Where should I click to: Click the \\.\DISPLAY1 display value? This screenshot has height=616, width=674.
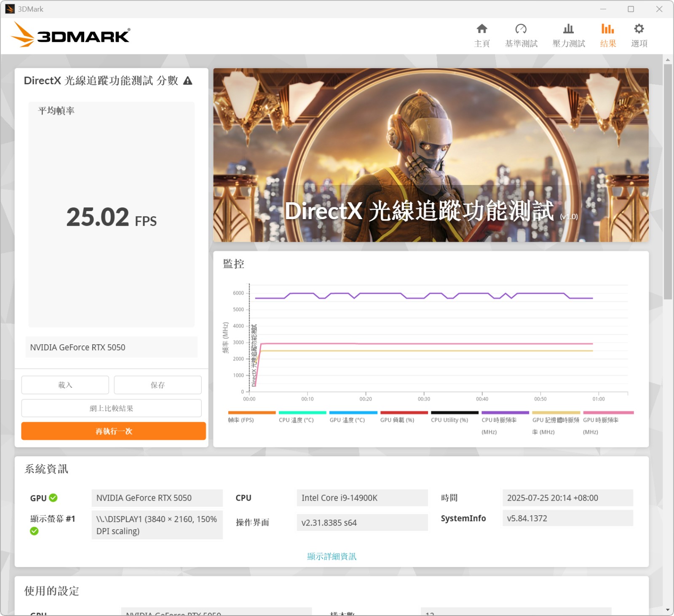pos(157,525)
